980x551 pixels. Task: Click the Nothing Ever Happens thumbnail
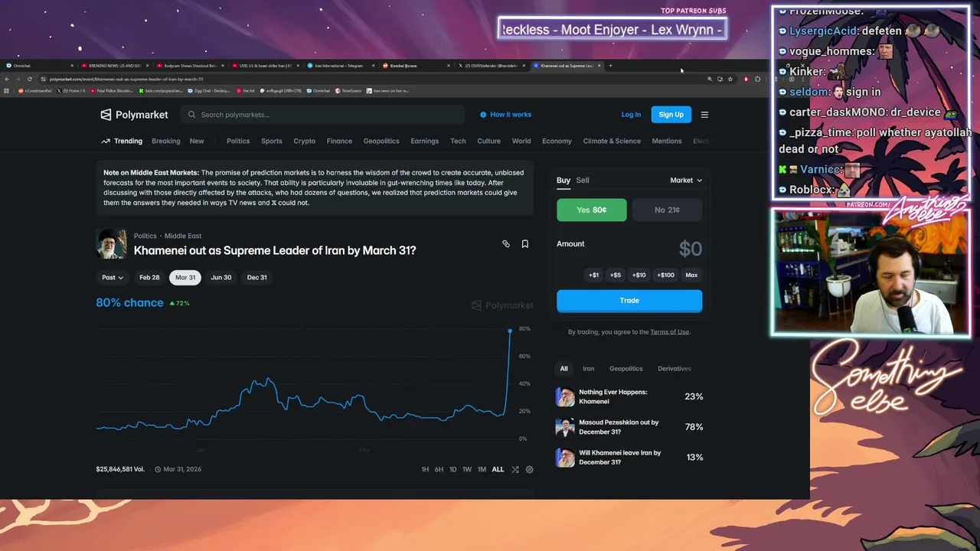565,396
